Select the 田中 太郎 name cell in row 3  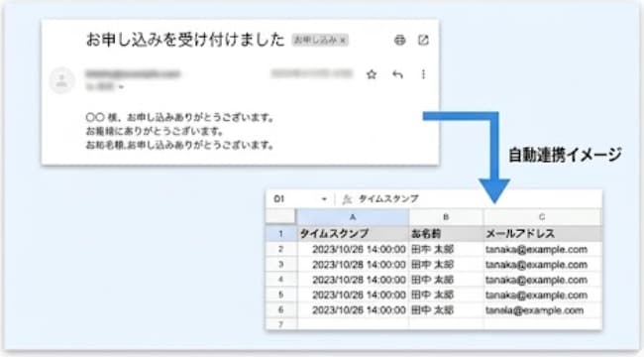pyautogui.click(x=446, y=265)
